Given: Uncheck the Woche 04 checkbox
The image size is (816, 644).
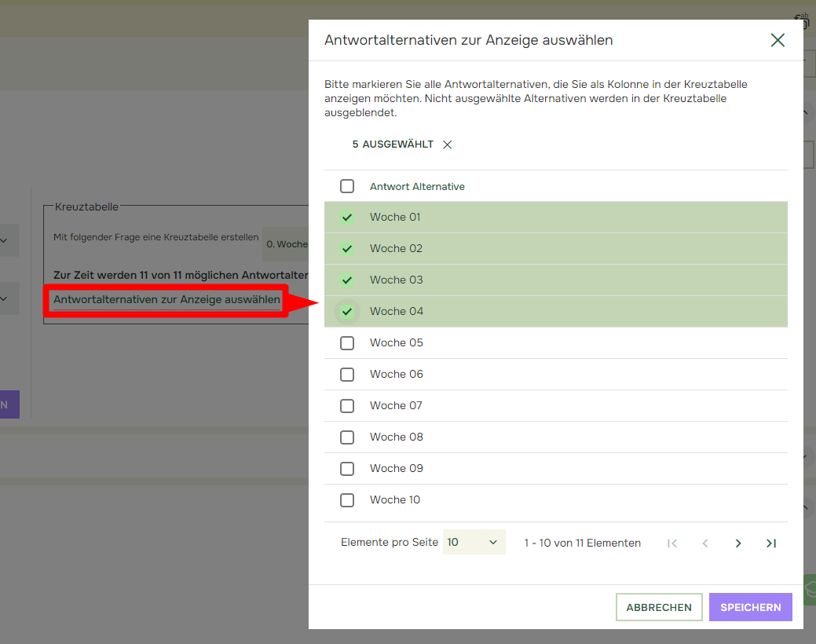Looking at the screenshot, I should (347, 312).
